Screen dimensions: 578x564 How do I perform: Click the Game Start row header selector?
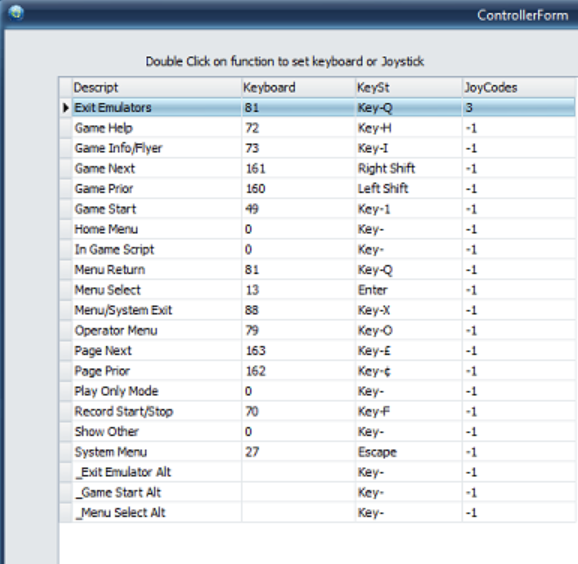66,209
